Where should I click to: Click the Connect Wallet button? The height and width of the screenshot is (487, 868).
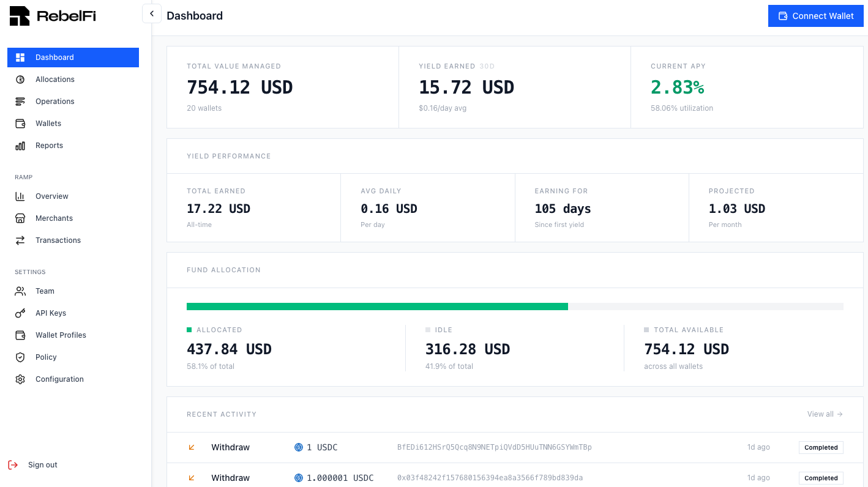tap(815, 15)
